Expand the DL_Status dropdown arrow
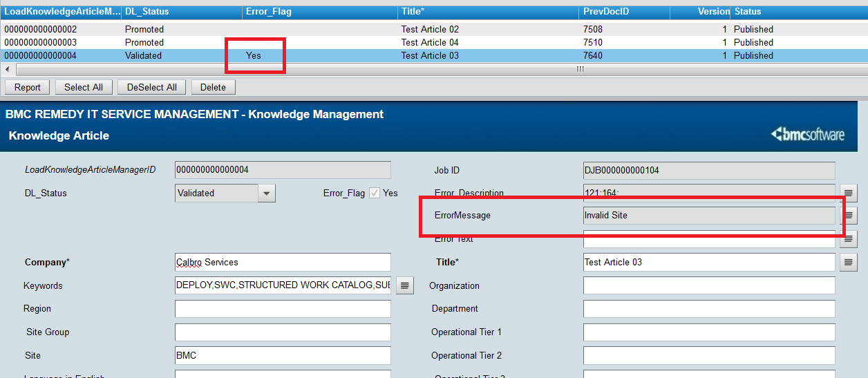Image resolution: width=868 pixels, height=378 pixels. [x=267, y=193]
